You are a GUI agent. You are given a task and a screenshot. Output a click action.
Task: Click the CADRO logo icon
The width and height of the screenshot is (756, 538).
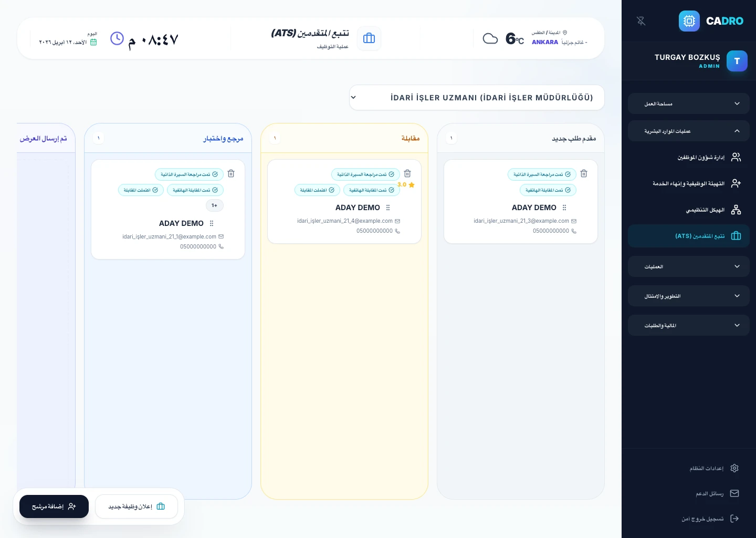(689, 21)
